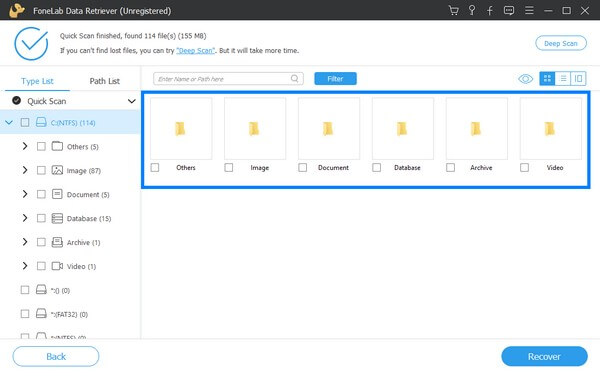Click the Filter button
The height and width of the screenshot is (378, 600).
(335, 78)
